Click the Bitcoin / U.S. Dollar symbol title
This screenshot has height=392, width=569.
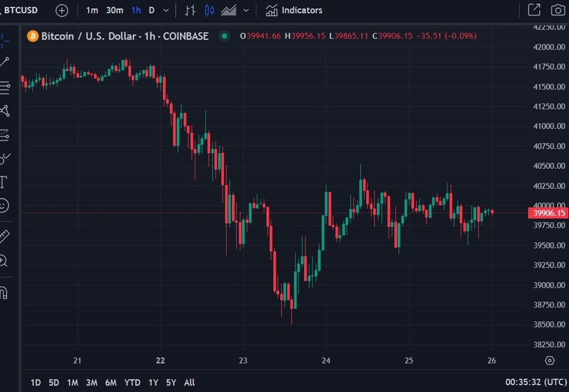[x=125, y=36]
